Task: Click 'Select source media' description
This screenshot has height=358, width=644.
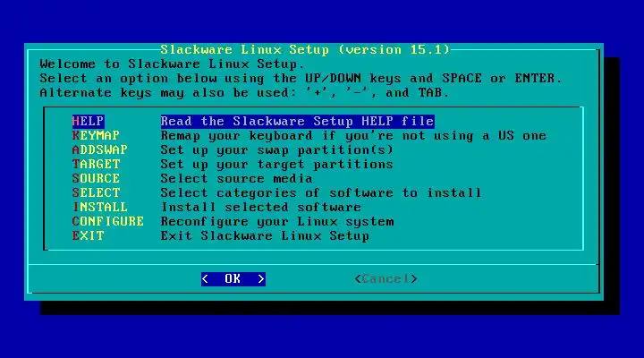Action: coord(236,178)
